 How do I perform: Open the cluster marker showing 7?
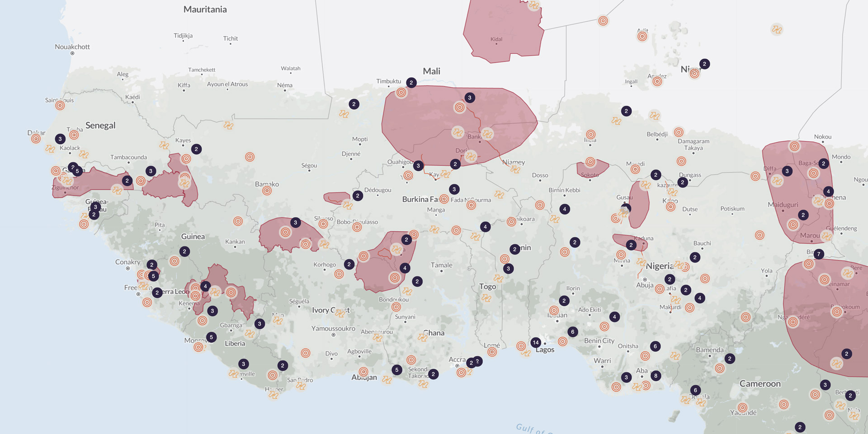click(x=819, y=254)
